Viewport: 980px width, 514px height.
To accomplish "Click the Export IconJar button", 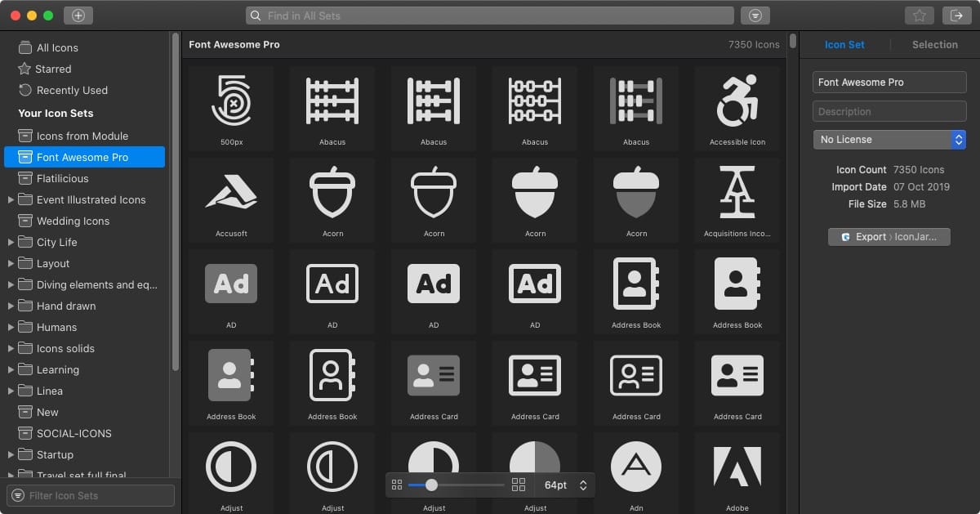I will 889,237.
